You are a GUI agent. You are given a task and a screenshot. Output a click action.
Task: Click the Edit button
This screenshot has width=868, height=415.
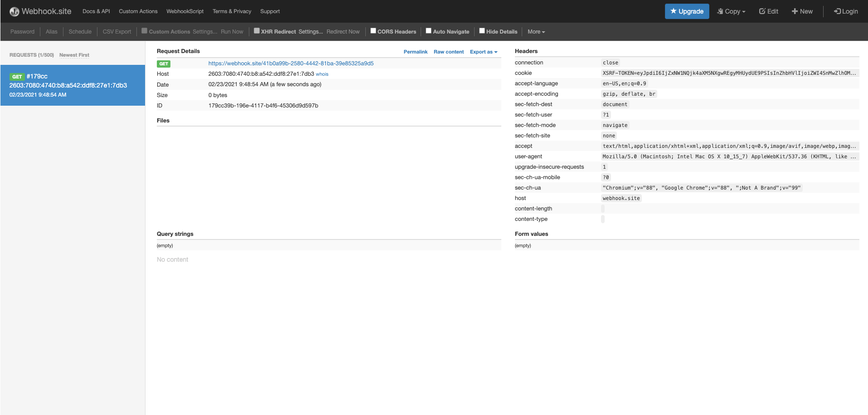coord(769,11)
